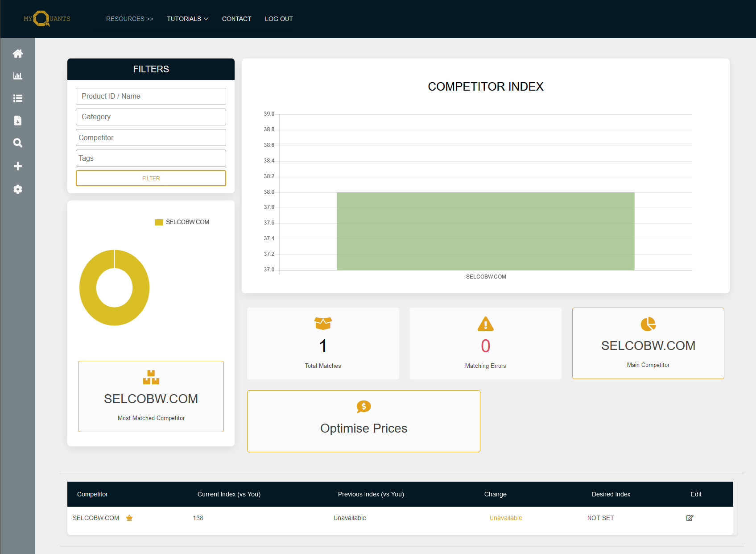Click the orange Unavailable change value
The height and width of the screenshot is (554, 756).
click(x=506, y=518)
